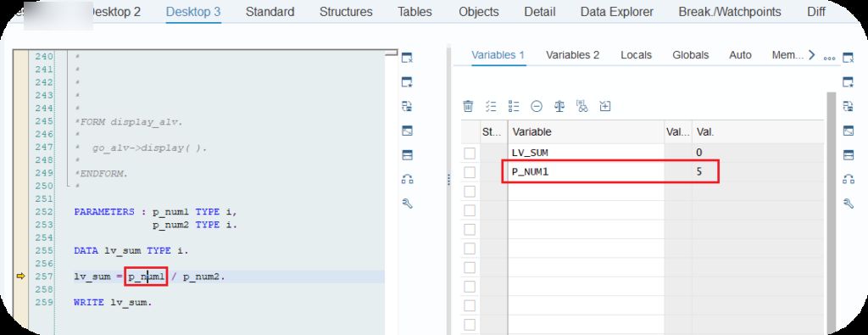Click the select-all checklist icon
868x335 pixels.
pyautogui.click(x=491, y=106)
